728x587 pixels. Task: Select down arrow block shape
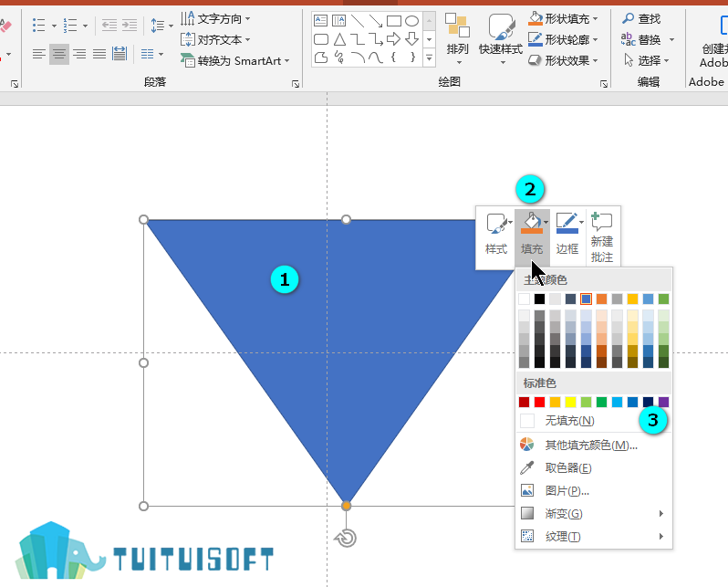411,39
